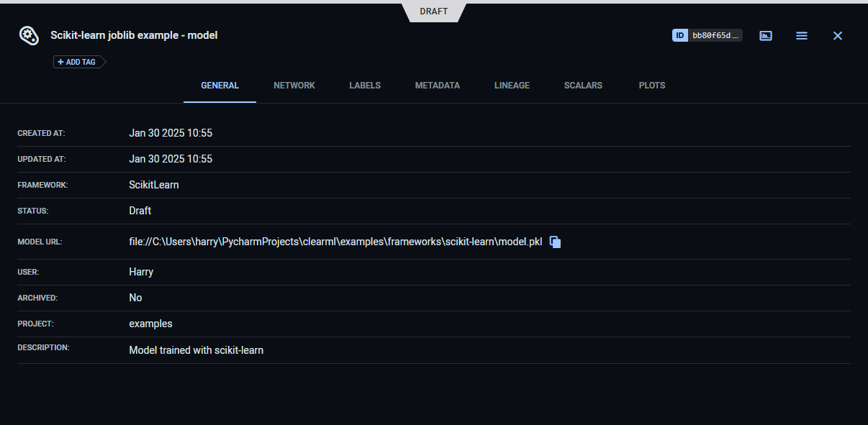View the Plots tab
Viewport: 868px width, 425px height.
click(651, 86)
